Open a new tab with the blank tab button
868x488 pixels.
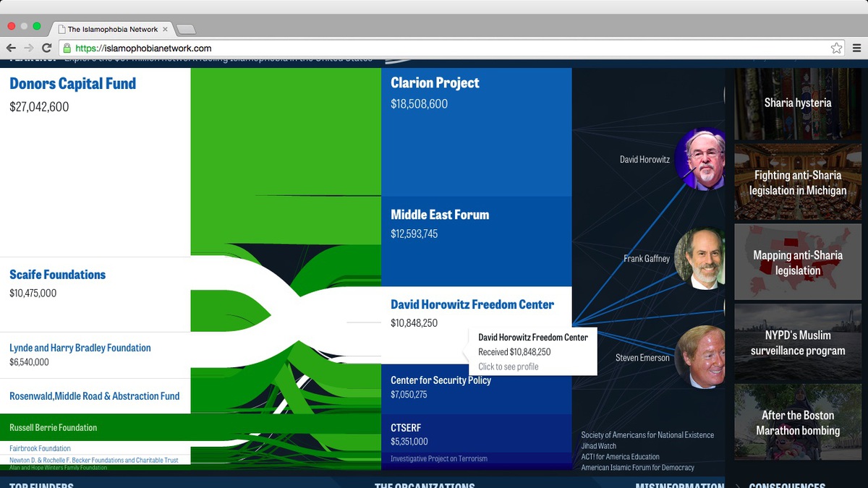coord(186,30)
